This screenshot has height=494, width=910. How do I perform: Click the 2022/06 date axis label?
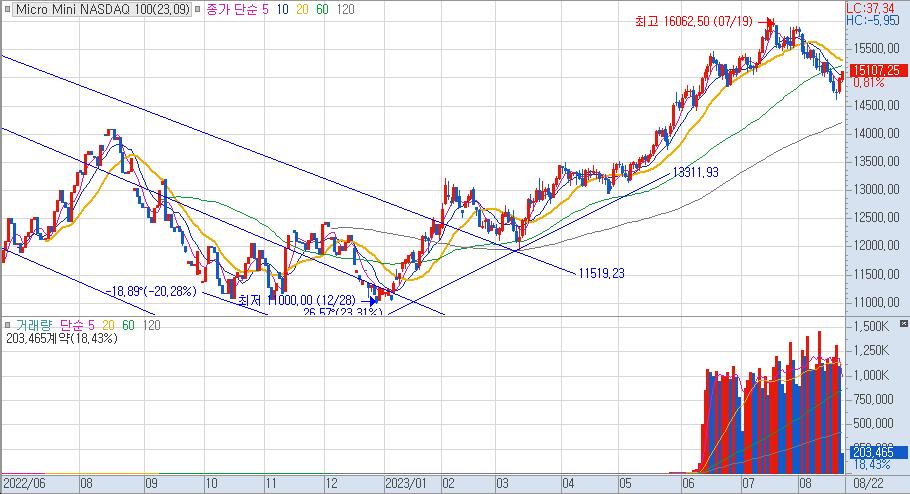click(x=24, y=484)
